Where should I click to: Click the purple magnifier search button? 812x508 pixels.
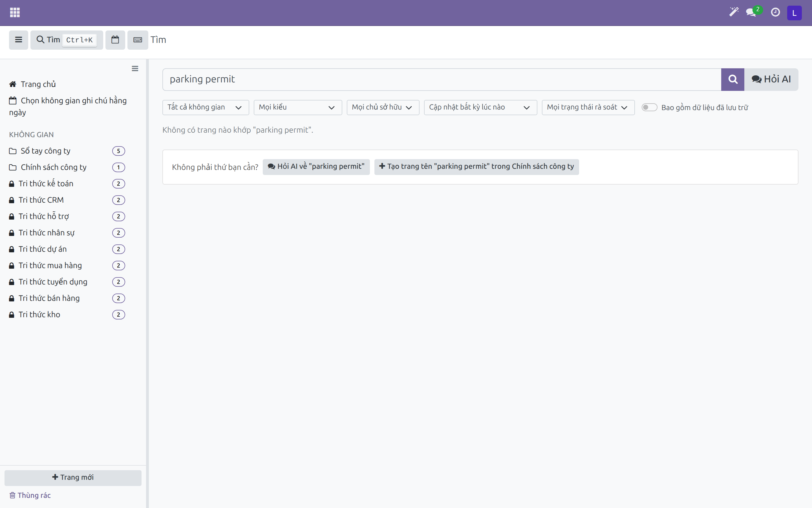pyautogui.click(x=732, y=79)
